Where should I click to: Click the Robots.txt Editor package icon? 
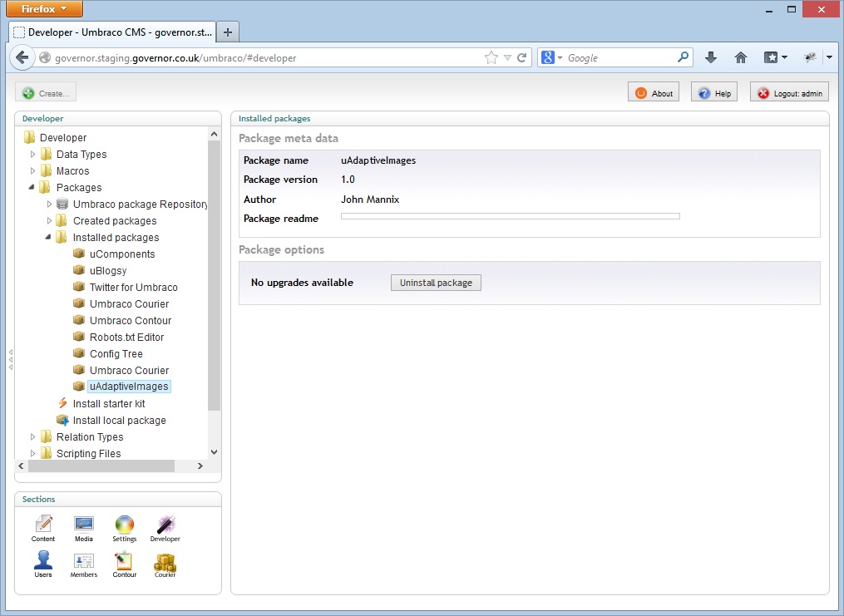[x=79, y=337]
